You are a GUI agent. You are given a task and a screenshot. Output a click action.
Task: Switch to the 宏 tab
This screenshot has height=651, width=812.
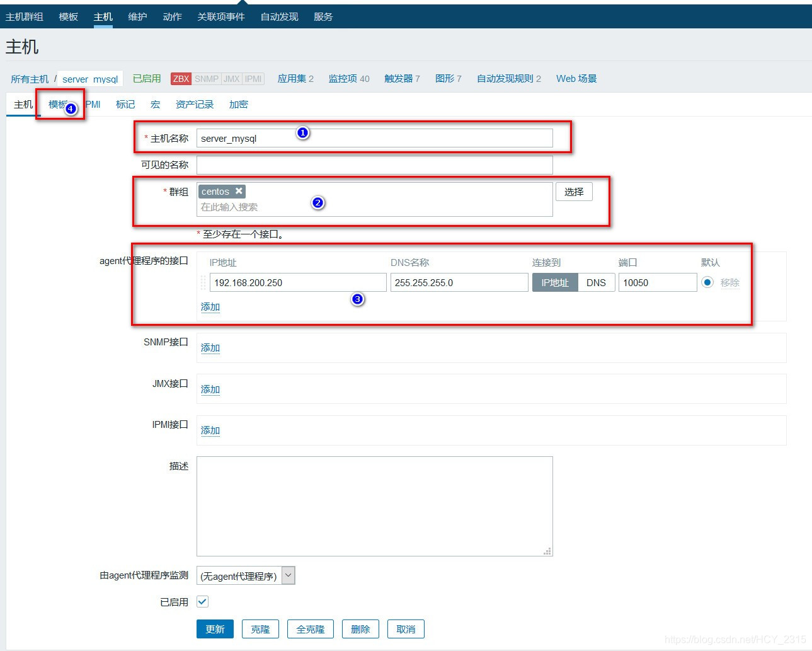click(x=156, y=104)
